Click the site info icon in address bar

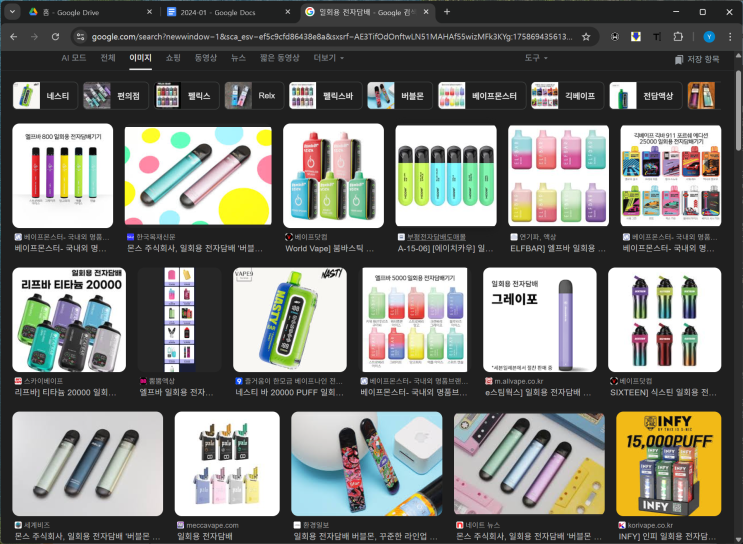(80, 37)
